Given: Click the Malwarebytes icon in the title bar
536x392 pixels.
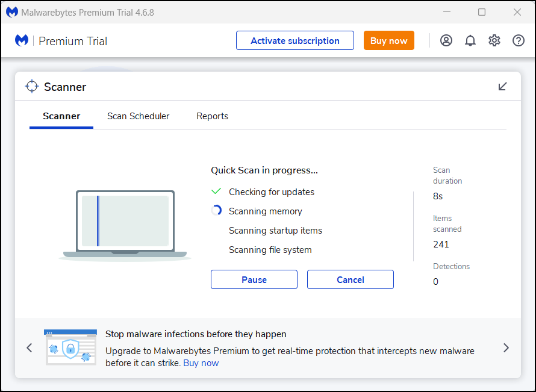Looking at the screenshot, I should click(x=11, y=11).
